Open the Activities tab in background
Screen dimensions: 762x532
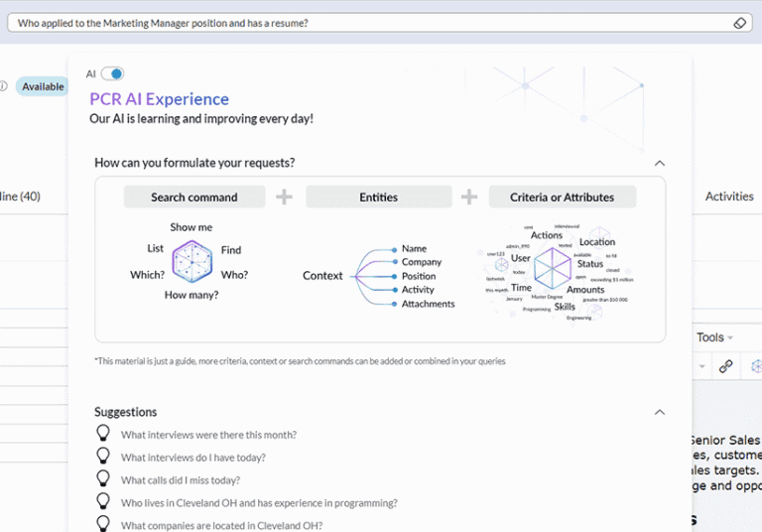(729, 197)
